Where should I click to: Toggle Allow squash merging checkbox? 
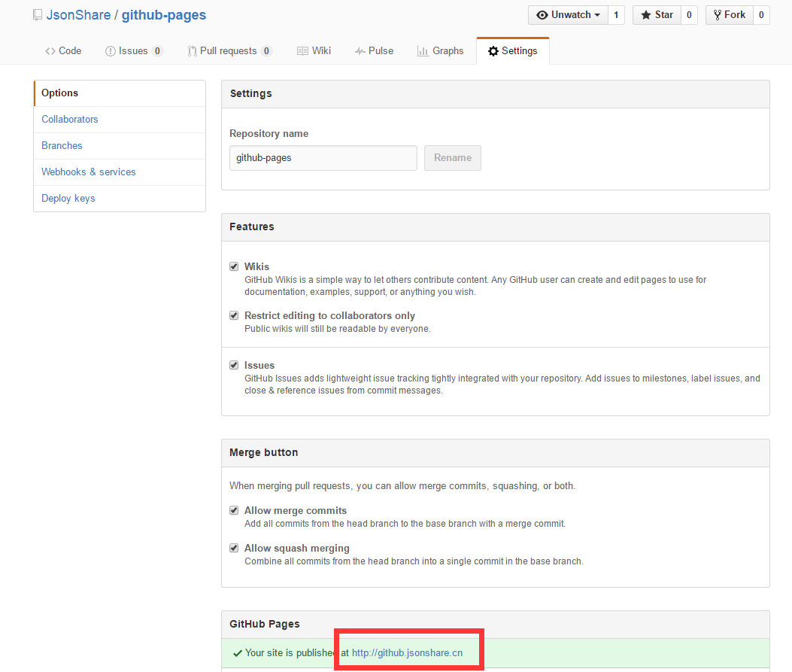pos(234,548)
